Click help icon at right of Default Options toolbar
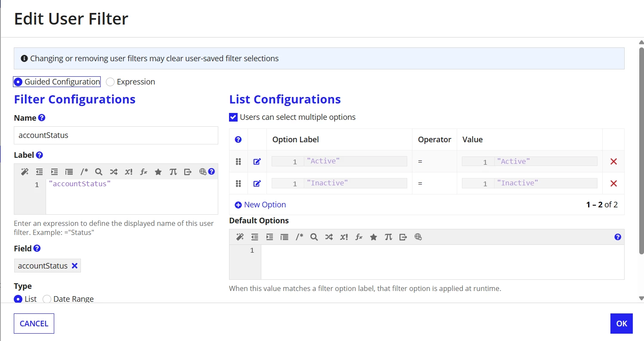Screen dimensions: 644x341 [x=618, y=237]
